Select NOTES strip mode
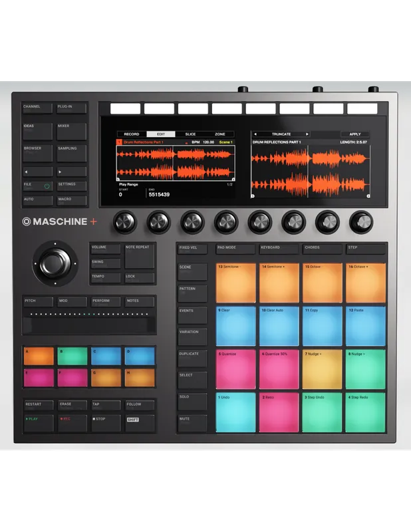The width and height of the screenshot is (411, 532). [x=140, y=302]
